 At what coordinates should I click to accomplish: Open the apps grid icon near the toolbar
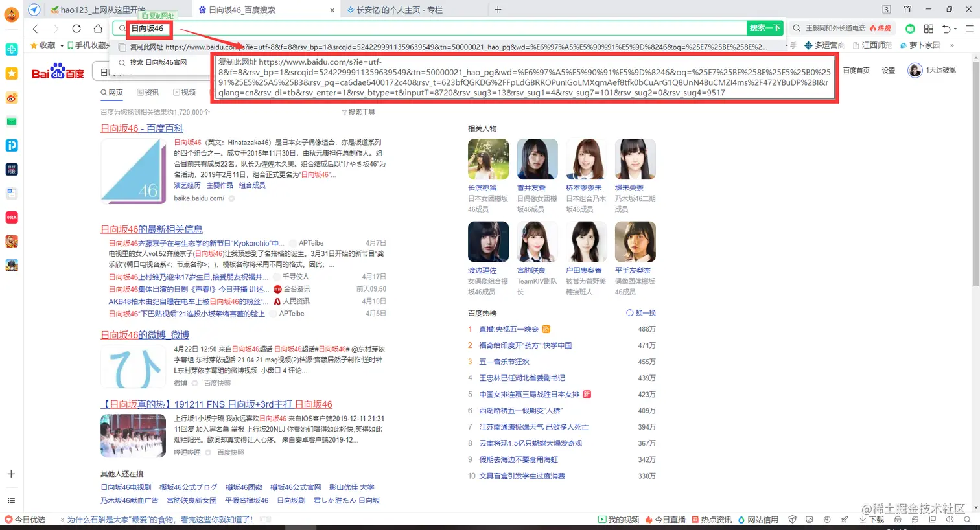(x=929, y=29)
